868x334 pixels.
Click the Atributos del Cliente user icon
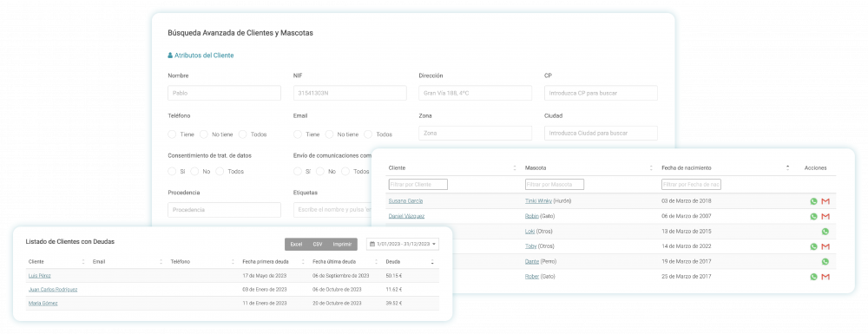tap(170, 56)
